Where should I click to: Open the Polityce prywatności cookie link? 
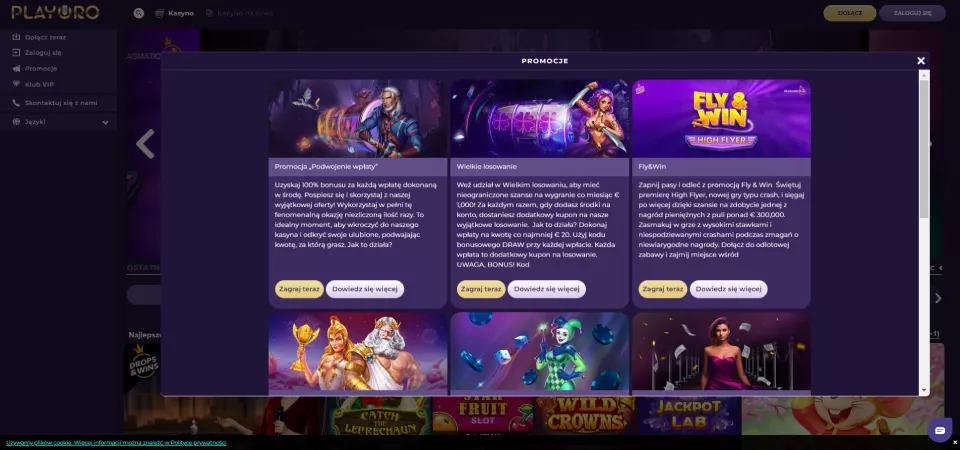[x=202, y=443]
